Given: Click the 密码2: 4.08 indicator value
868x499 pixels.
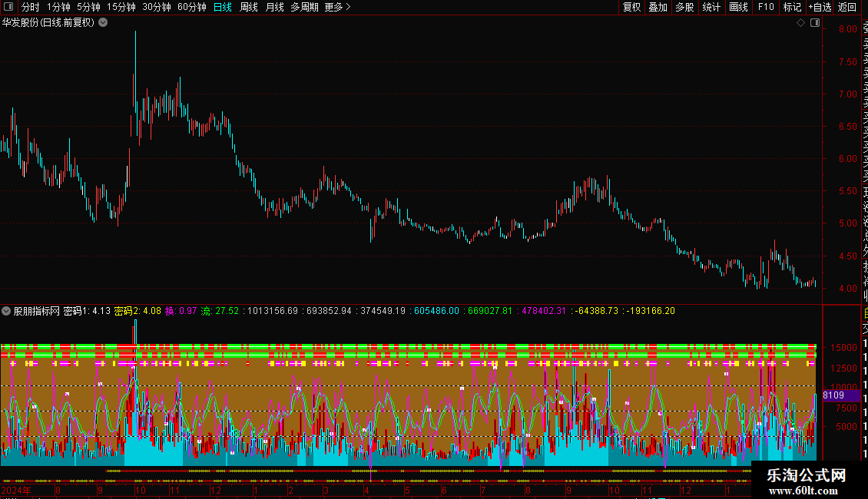Looking at the screenshot, I should (137, 311).
